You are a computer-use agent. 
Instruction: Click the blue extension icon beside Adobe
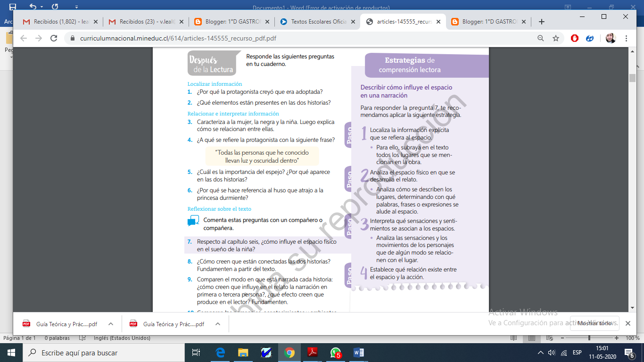[x=590, y=39]
